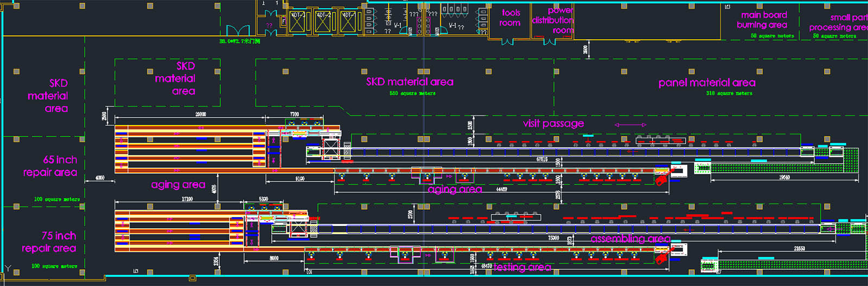Select the '75 inch repair area' label

[x=50, y=242]
